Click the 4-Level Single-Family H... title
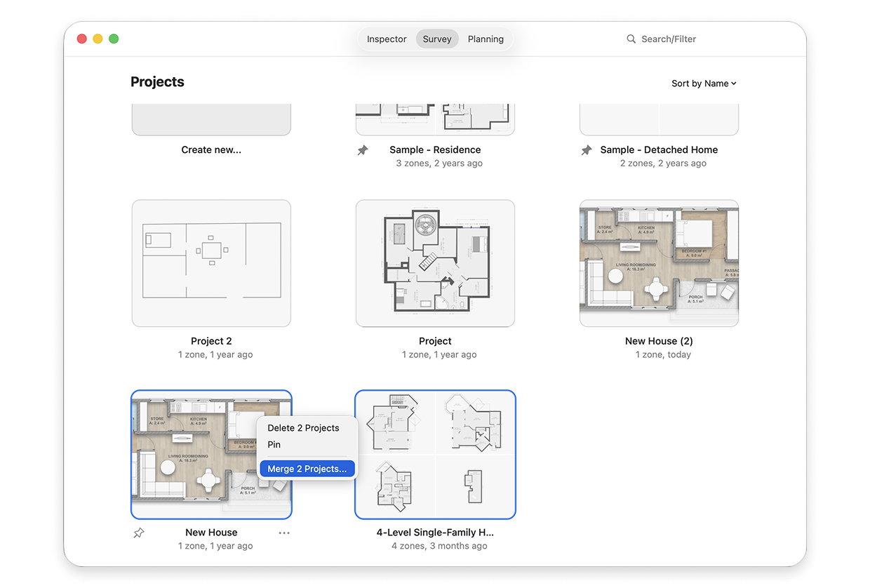Image resolution: width=870 pixels, height=588 pixels. click(435, 533)
